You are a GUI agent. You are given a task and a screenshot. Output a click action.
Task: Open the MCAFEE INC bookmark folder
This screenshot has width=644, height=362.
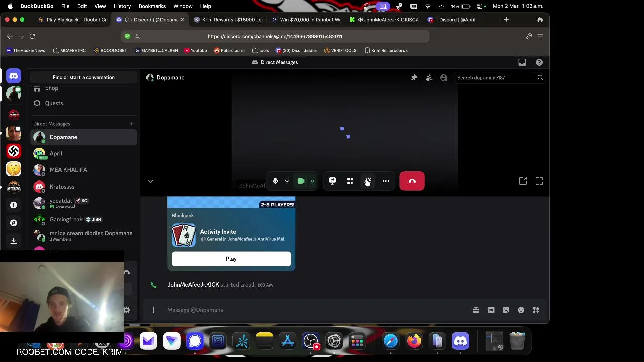[x=69, y=50]
